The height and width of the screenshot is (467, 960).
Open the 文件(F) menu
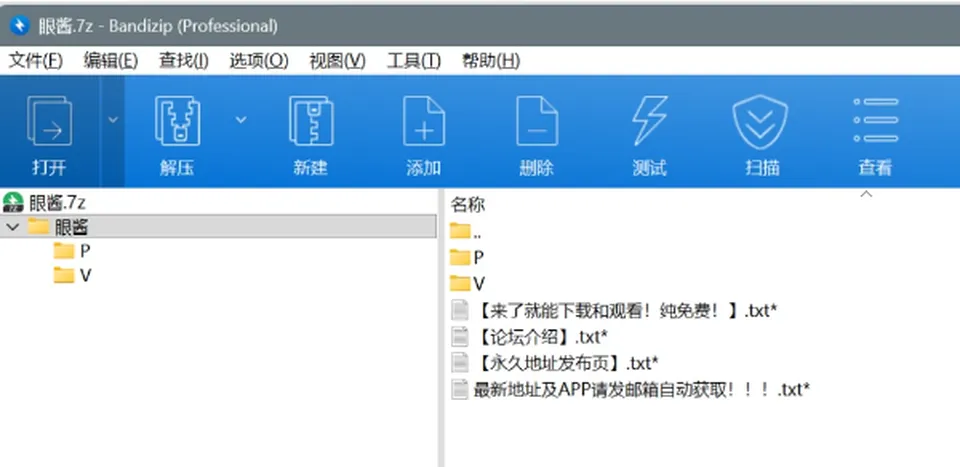click(36, 61)
